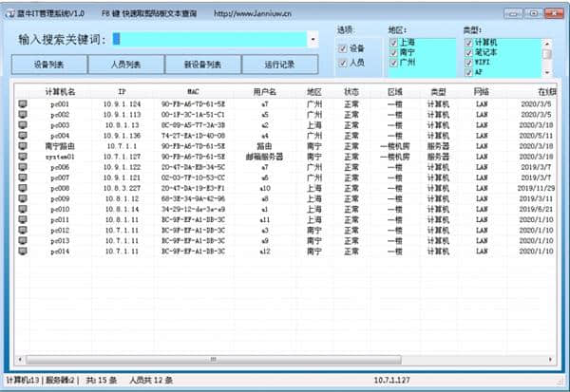This screenshot has width=570, height=392.
Task: Select the pc011 computer icon
Action: pyautogui.click(x=23, y=220)
